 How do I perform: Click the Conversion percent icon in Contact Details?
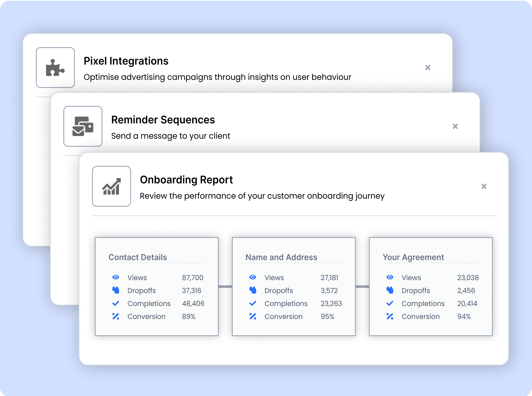(116, 316)
